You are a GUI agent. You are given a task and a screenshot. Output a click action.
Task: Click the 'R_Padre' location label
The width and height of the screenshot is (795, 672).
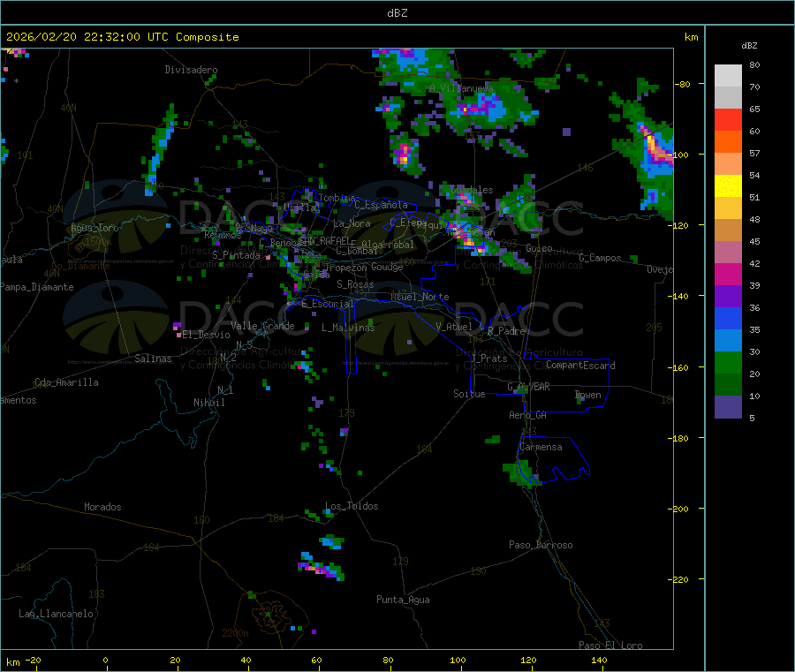pos(506,331)
